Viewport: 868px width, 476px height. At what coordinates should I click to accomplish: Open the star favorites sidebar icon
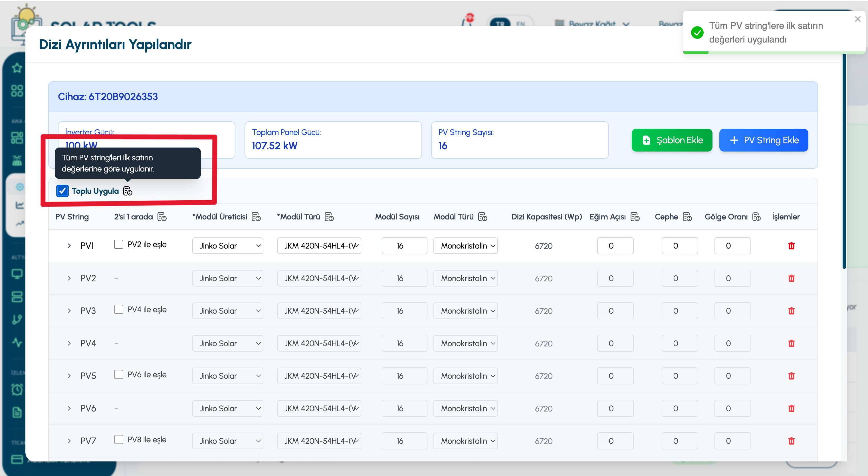[x=17, y=68]
